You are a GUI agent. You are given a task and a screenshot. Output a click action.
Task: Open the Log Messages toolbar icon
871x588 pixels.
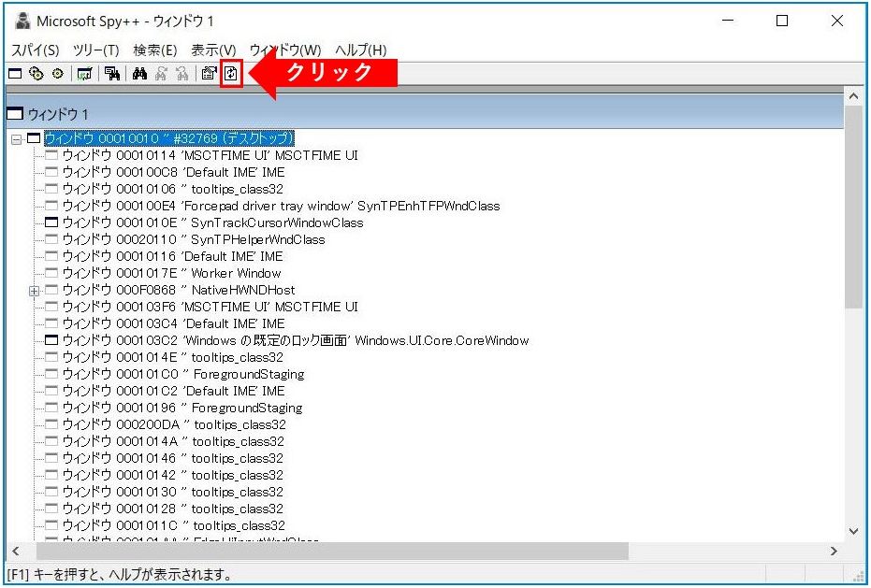tap(84, 73)
